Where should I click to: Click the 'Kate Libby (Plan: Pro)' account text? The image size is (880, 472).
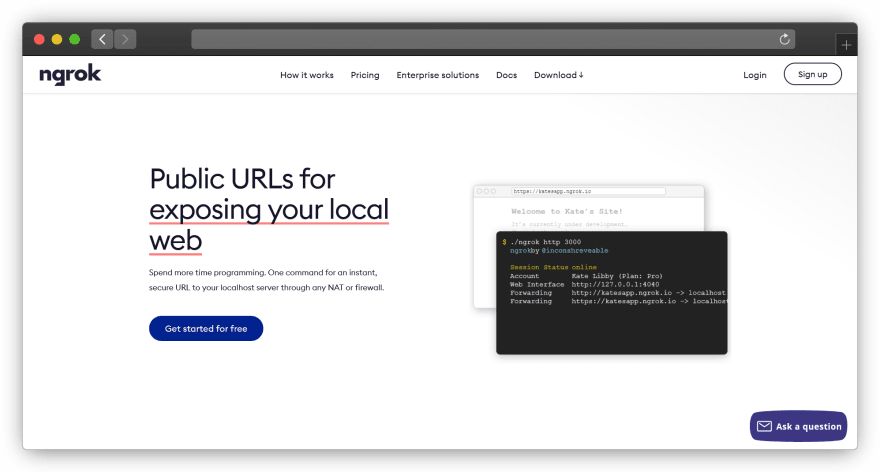tap(617, 276)
